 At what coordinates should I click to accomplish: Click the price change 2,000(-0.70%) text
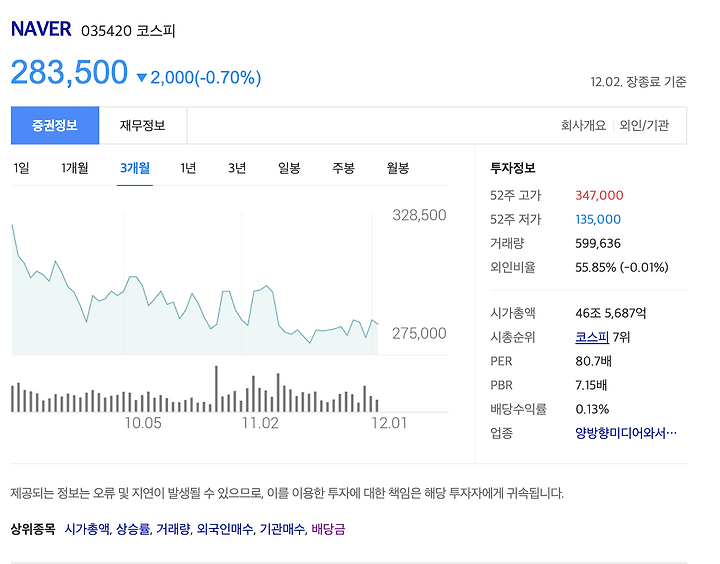click(x=206, y=77)
